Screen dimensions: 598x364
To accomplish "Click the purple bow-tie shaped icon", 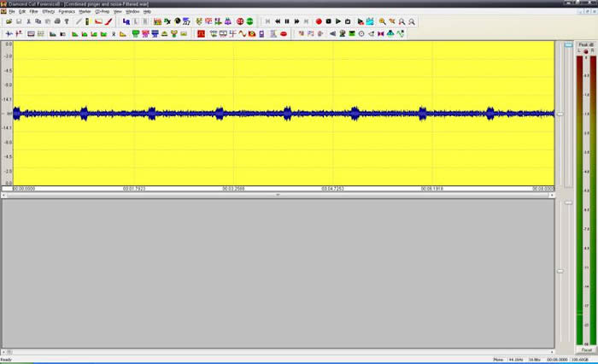I will click(381, 34).
